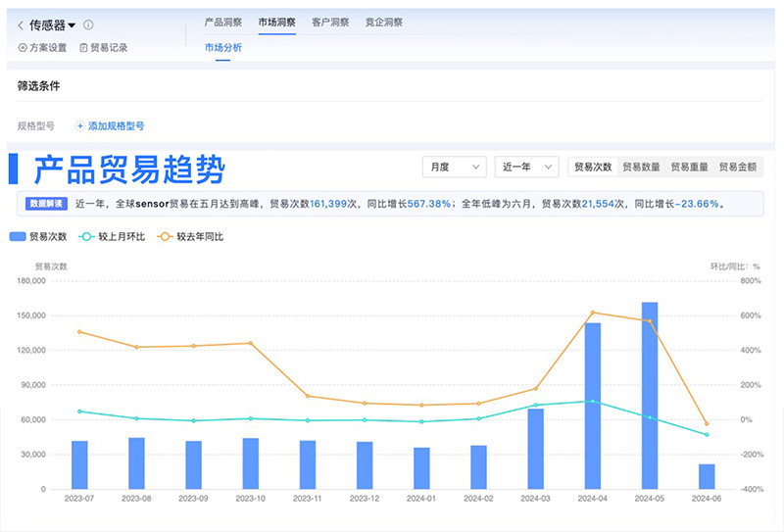The height and width of the screenshot is (532, 784).
Task: Open the 近一年 time range dropdown
Action: click(x=526, y=168)
